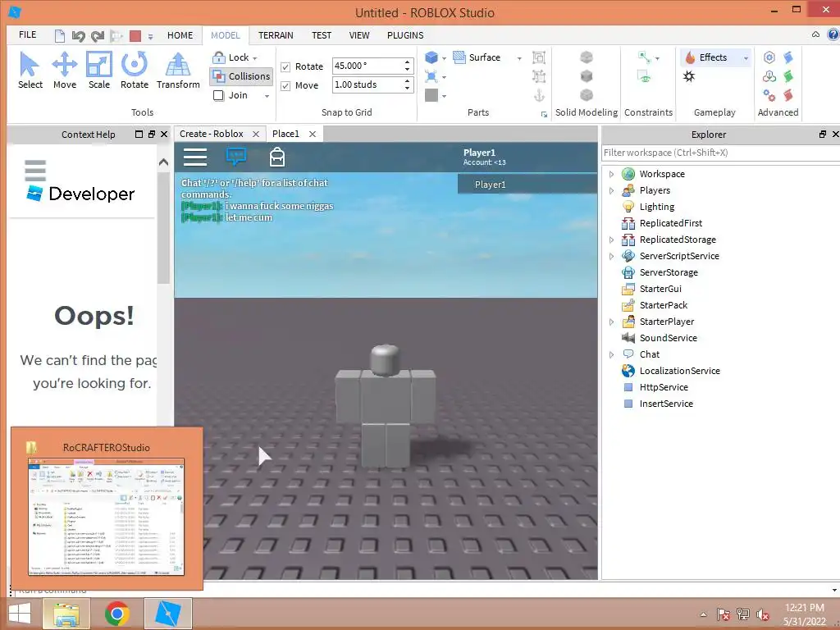This screenshot has height=630, width=840.
Task: Click the Union solid modeling icon
Action: 587,57
